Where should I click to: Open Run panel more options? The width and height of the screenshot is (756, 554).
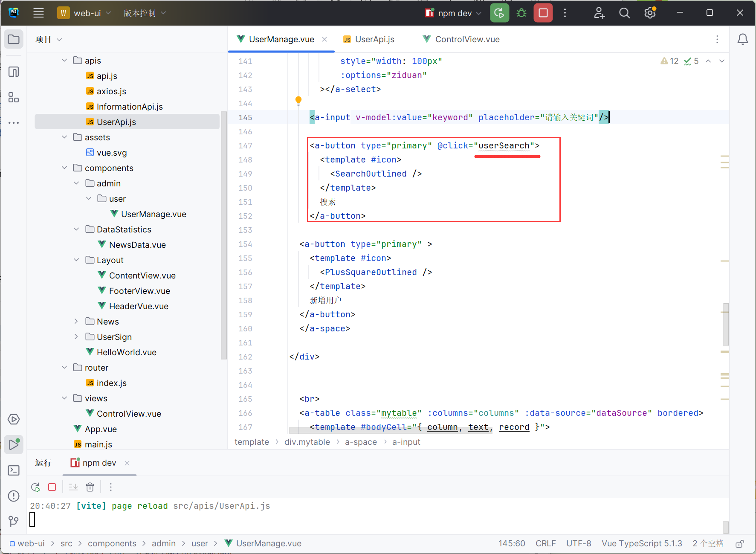coord(111,487)
